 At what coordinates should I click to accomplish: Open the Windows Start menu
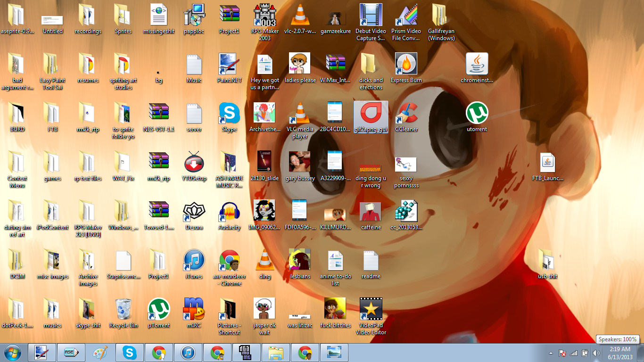tap(12, 353)
